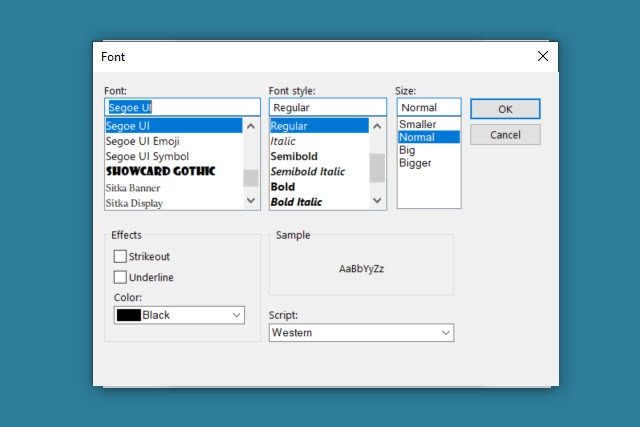Click font style list scroll down arrow
Viewport: 640px width, 427px height.
point(377,200)
